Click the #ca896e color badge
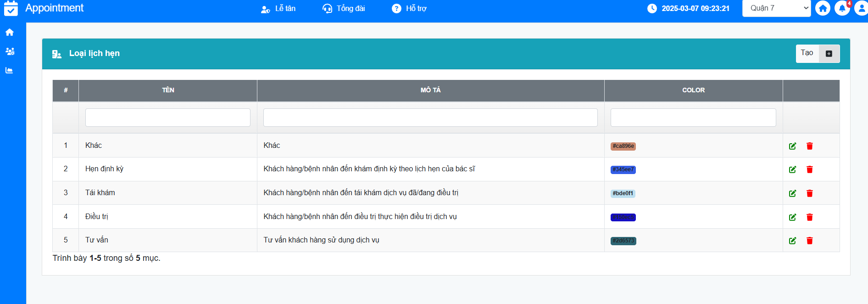Image resolution: width=868 pixels, height=304 pixels. coord(623,146)
